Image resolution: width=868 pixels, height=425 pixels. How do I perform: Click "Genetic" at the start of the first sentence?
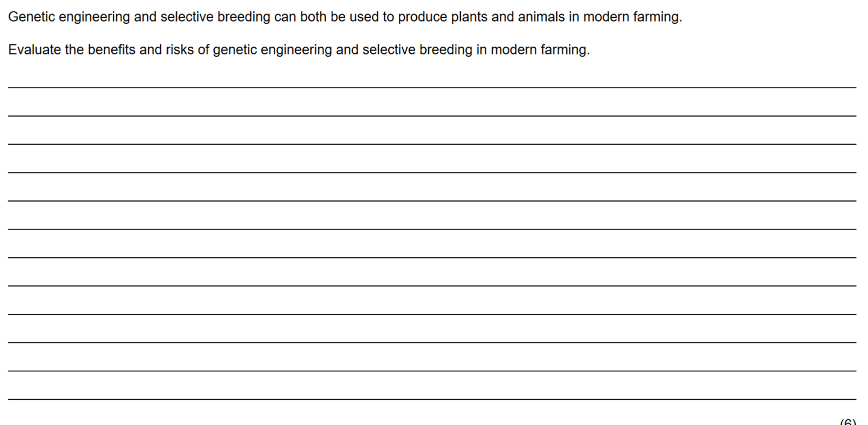31,17
